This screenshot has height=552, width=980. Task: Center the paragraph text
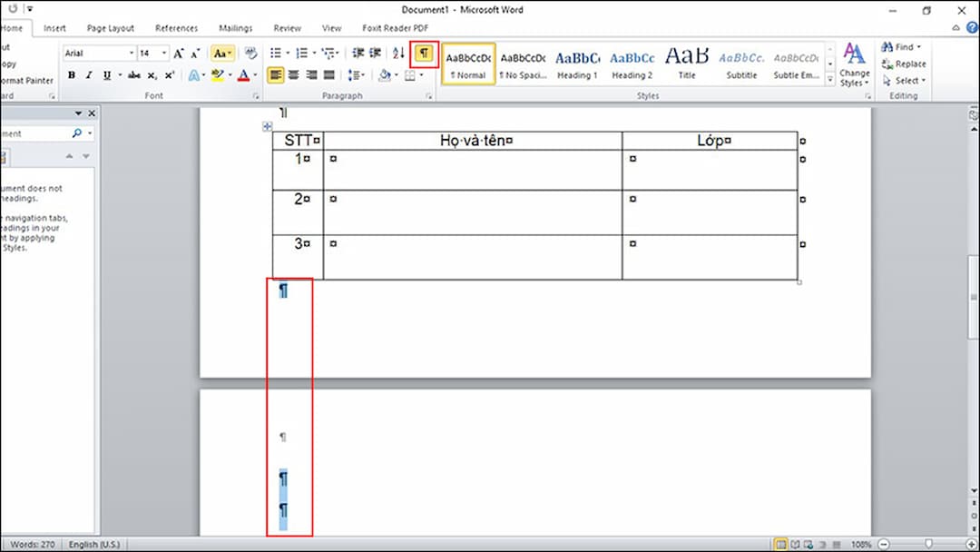293,75
